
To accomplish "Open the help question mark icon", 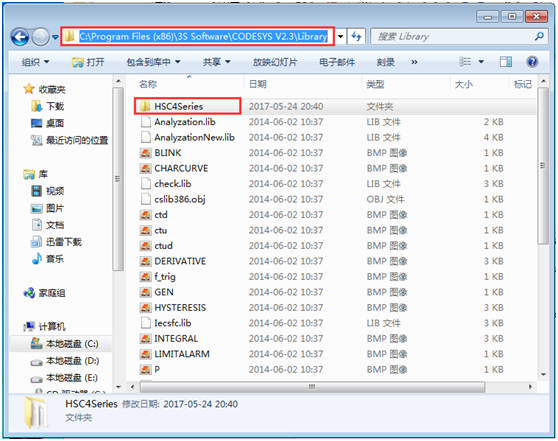I will click(x=532, y=62).
